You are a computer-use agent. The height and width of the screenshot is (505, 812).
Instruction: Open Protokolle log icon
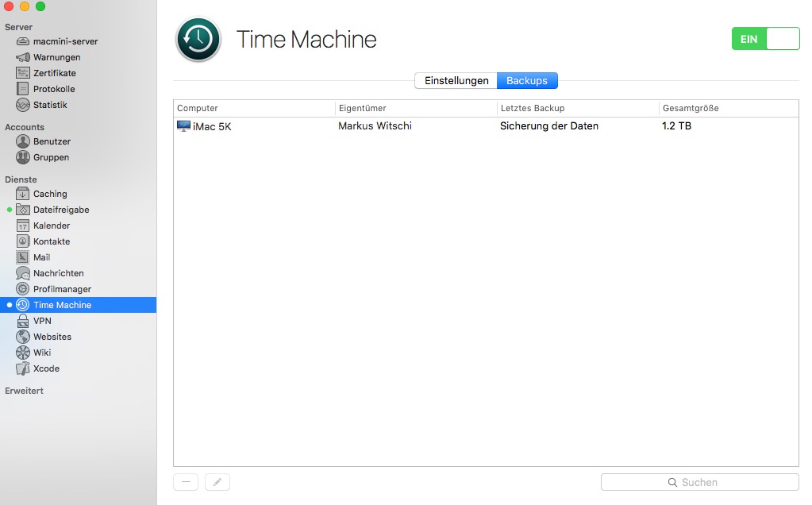coord(23,89)
